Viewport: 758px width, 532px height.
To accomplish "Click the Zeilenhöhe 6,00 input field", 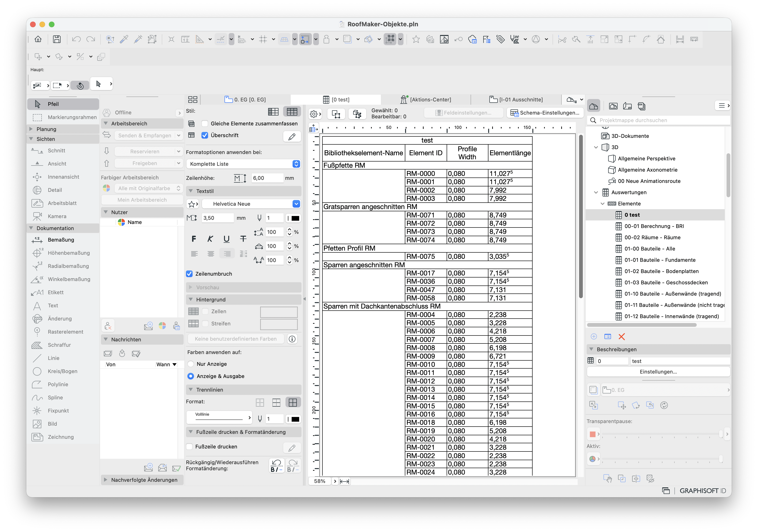I will point(267,178).
